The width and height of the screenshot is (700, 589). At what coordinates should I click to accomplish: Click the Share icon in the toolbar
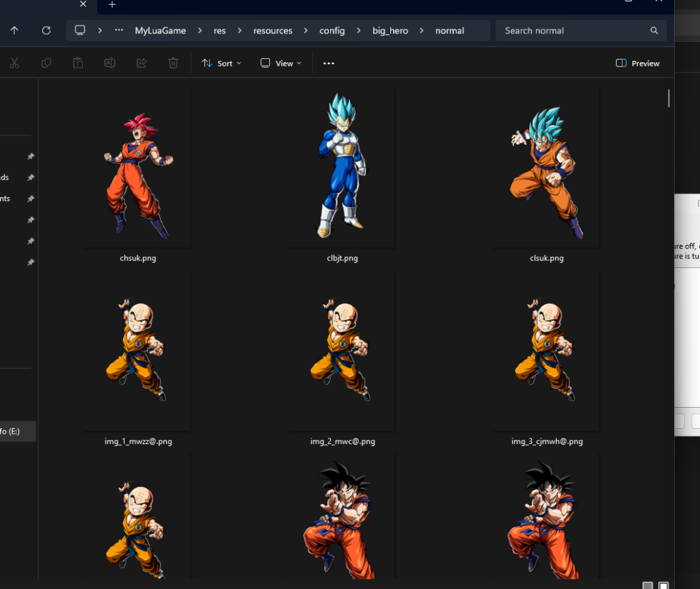pos(142,63)
